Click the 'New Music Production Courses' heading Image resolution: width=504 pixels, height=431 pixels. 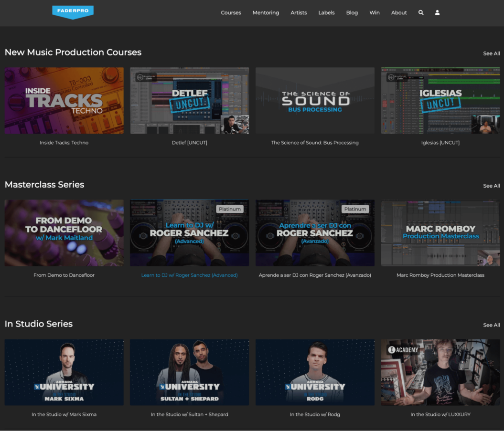tap(73, 52)
